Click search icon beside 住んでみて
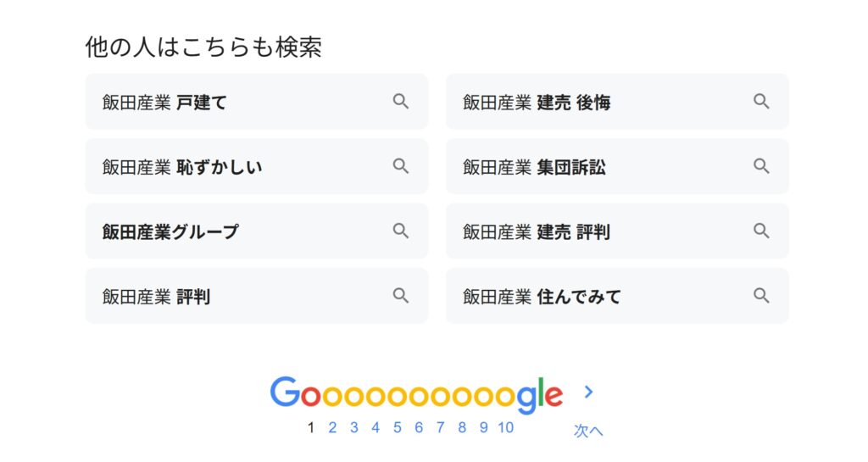868x462 pixels. pyautogui.click(x=762, y=296)
